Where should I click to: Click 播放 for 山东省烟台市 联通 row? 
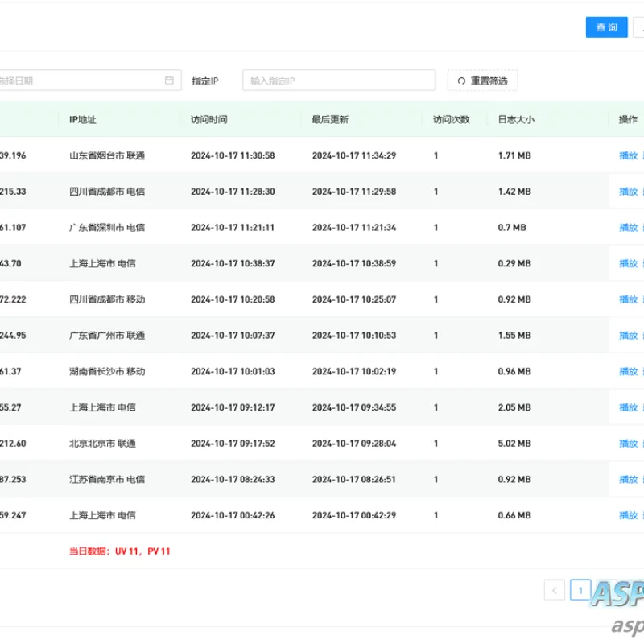tap(628, 155)
